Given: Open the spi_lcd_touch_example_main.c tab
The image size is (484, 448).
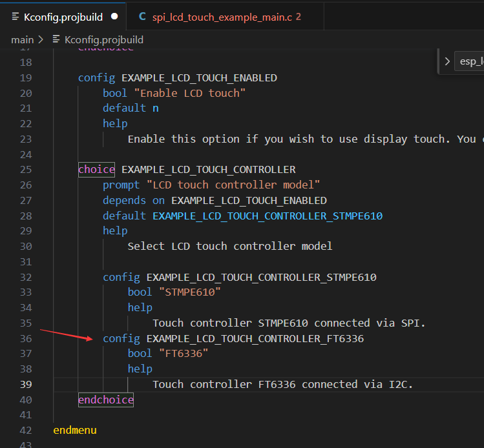Looking at the screenshot, I should (x=225, y=17).
